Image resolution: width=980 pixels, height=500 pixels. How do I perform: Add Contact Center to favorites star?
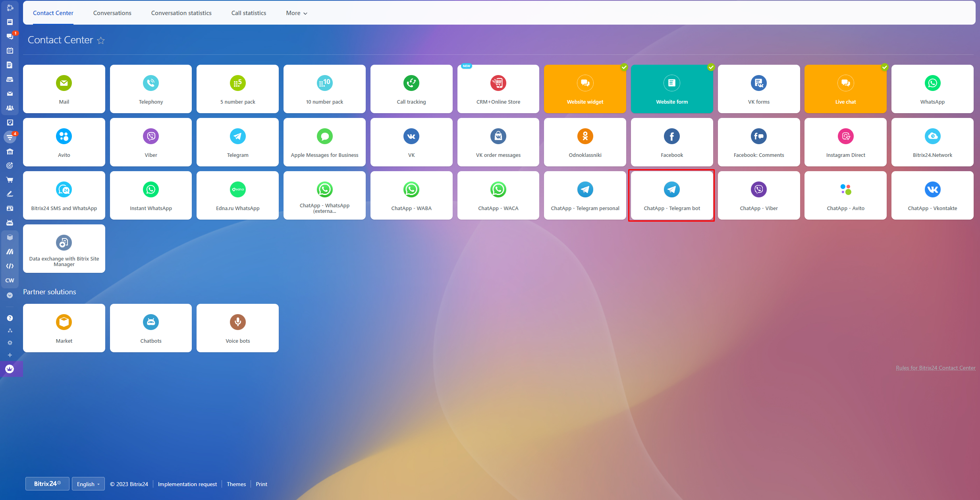101,41
